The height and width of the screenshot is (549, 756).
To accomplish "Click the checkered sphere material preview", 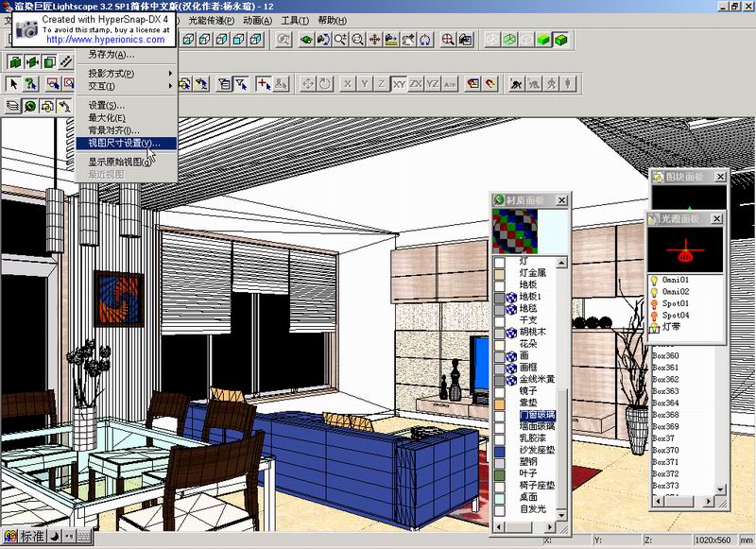I will pyautogui.click(x=514, y=231).
